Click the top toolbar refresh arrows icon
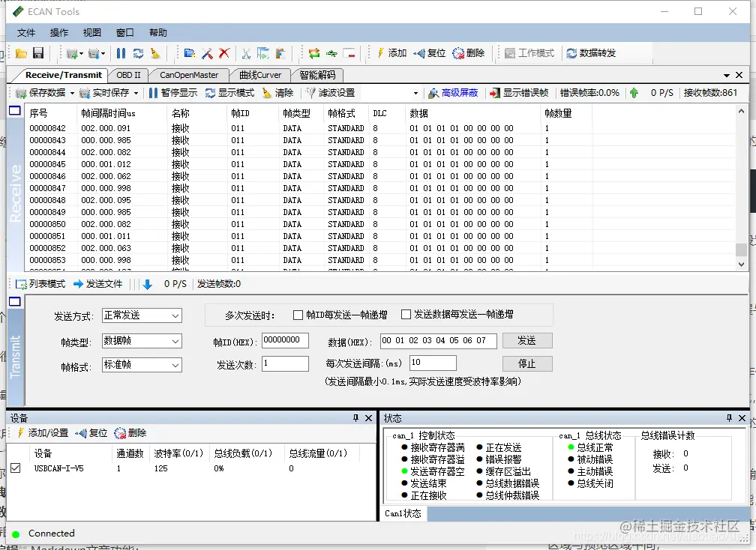The width and height of the screenshot is (756, 550). [x=138, y=53]
